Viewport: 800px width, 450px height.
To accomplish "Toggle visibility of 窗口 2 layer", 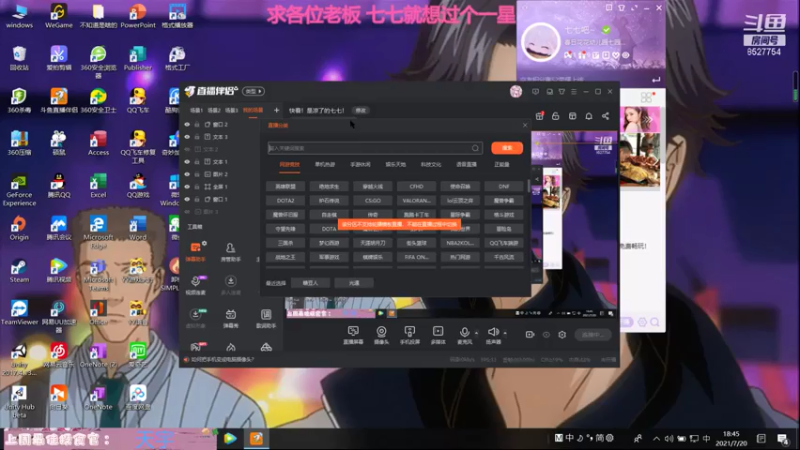I will 187,124.
